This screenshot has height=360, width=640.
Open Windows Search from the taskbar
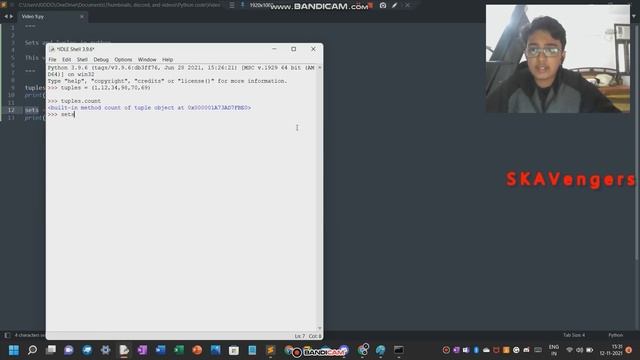(32, 350)
